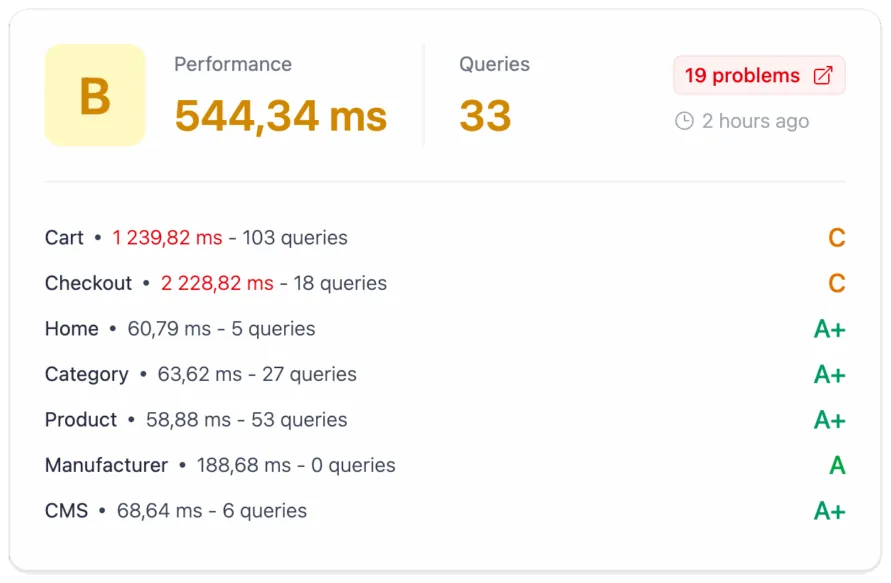891x583 pixels.
Task: Click CMS's '6 queries' text
Action: point(264,510)
